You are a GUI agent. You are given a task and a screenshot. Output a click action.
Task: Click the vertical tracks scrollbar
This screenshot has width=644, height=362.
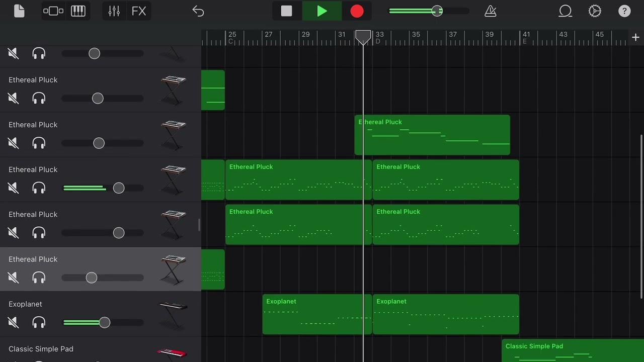[x=641, y=216]
